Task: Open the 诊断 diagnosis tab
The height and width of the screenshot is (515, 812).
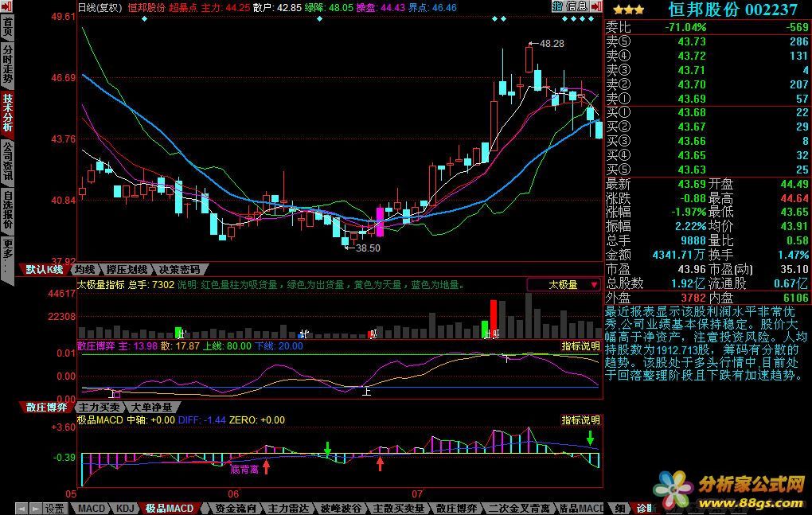Action: pos(645,509)
